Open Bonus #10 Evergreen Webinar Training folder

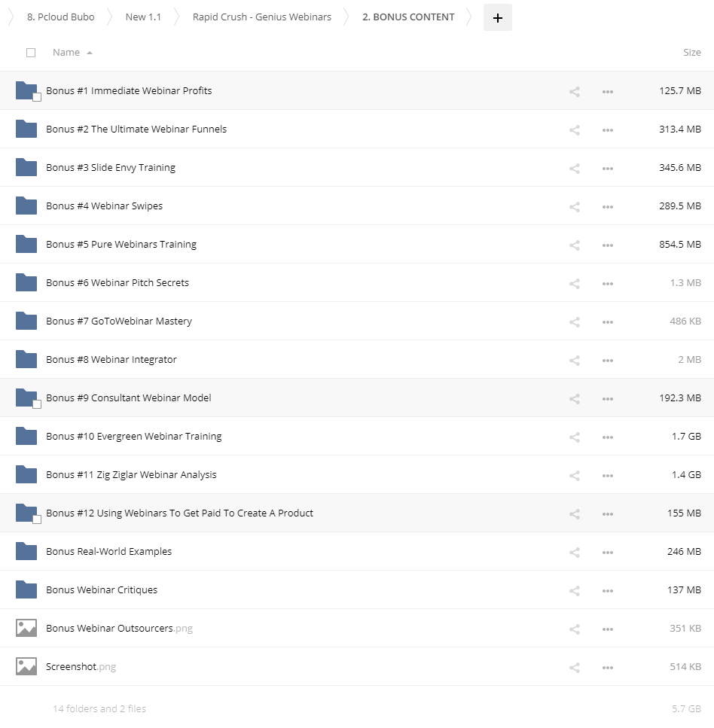tap(133, 437)
